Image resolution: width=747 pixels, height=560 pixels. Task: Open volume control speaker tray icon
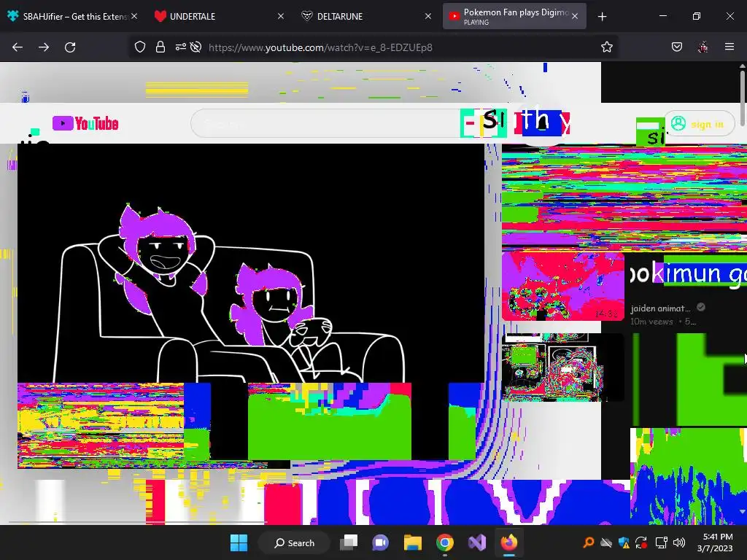679,542
